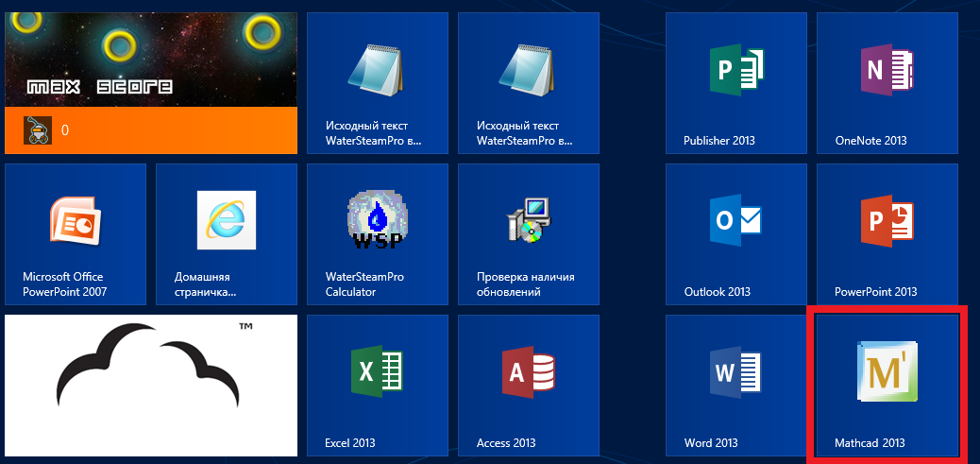Open the Домашняя страничка Internet Explorer tile
Screen dimensions: 980x464
coord(227,233)
